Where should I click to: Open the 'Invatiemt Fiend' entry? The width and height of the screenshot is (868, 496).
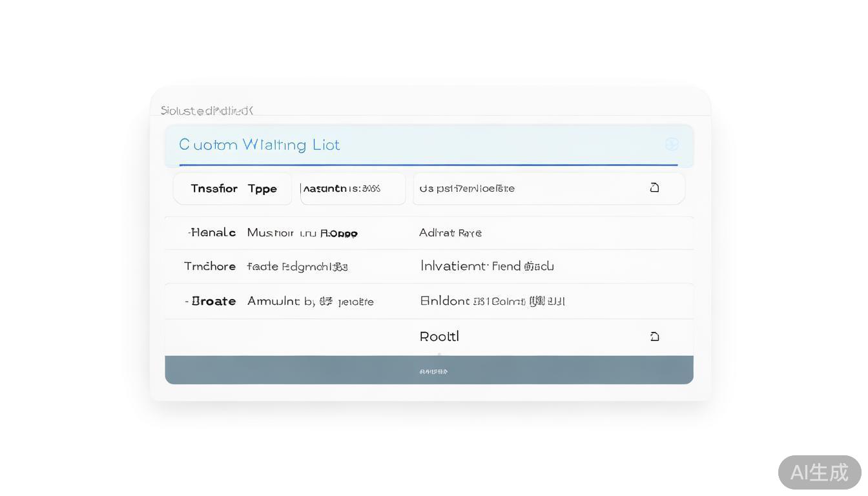pyautogui.click(x=487, y=266)
